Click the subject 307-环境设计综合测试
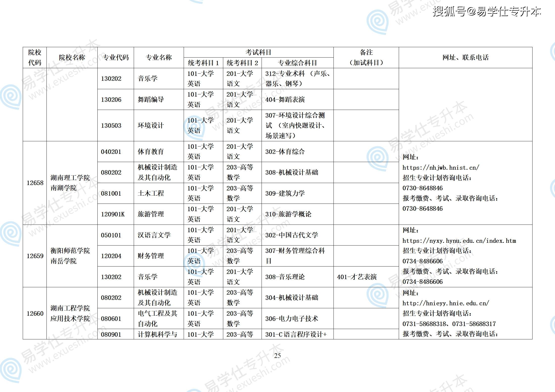 click(x=295, y=126)
